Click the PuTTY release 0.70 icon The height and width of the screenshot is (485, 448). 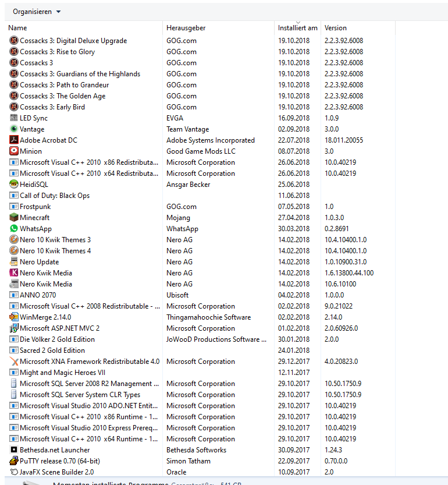coord(14,461)
